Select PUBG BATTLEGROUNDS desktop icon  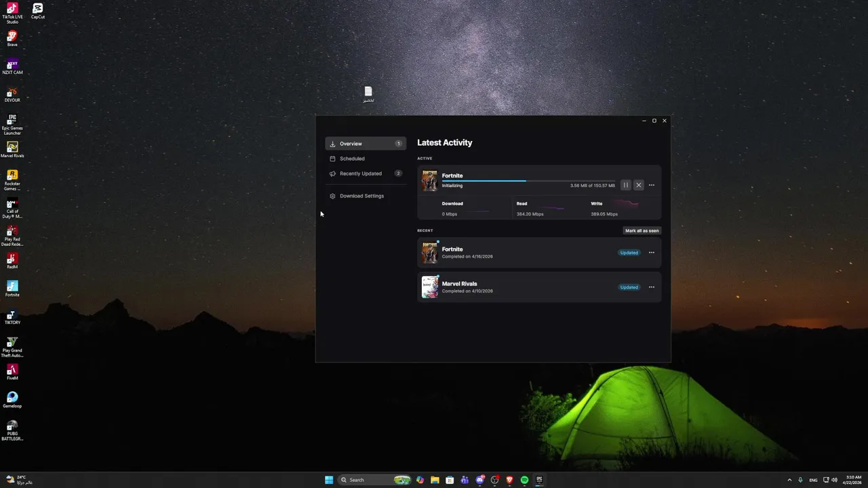click(12, 430)
